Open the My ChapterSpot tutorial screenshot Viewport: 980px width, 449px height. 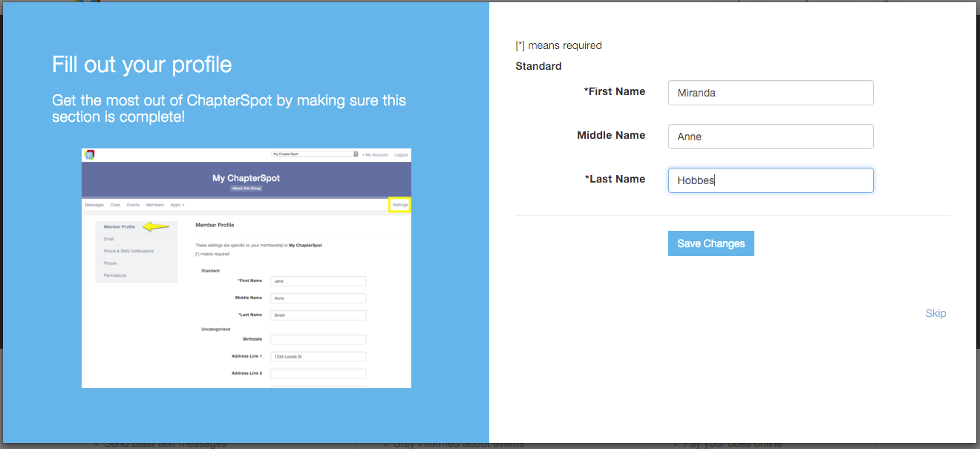point(246,268)
